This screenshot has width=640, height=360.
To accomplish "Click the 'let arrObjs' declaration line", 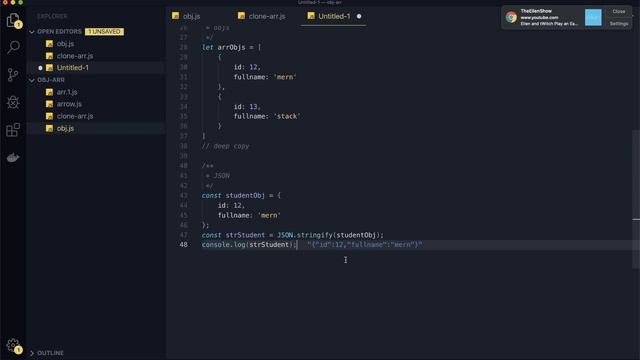I will click(231, 47).
